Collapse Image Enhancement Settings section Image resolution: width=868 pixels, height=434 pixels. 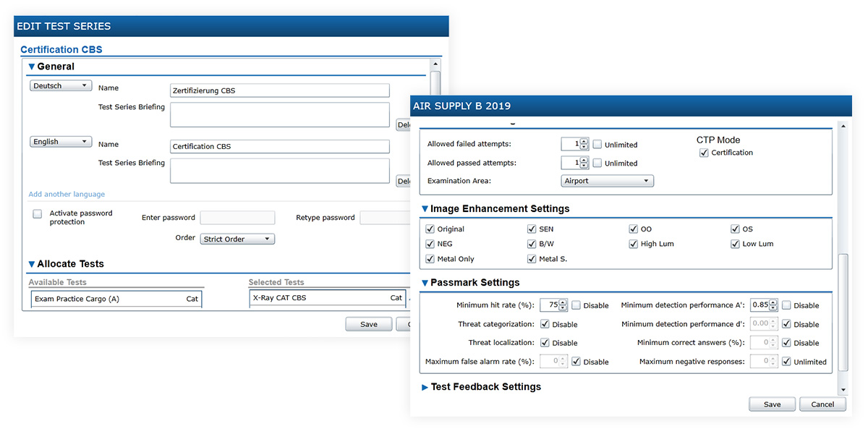pos(425,209)
